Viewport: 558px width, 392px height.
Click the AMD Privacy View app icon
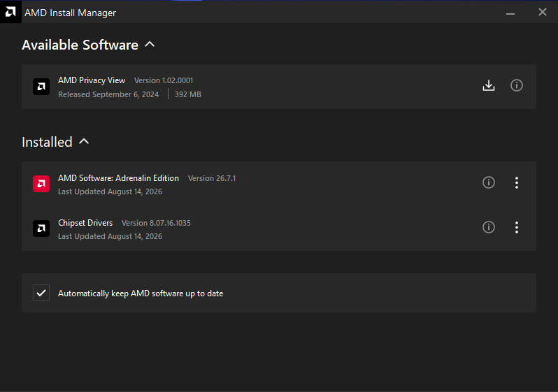point(41,87)
